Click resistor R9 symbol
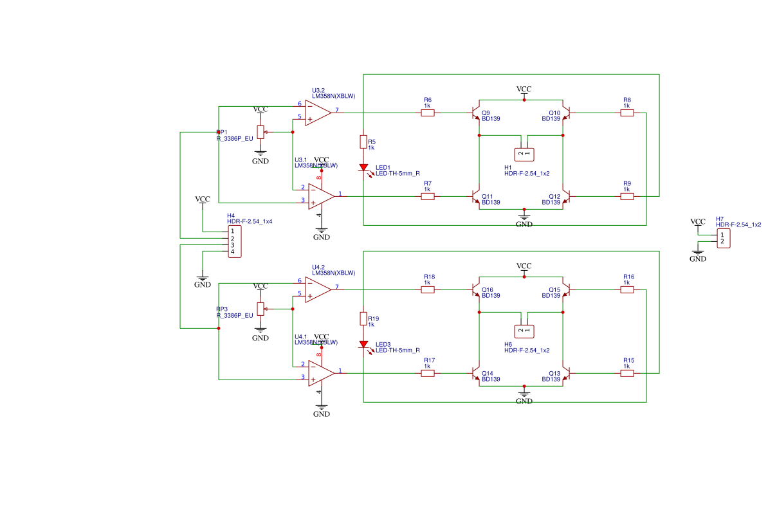The height and width of the screenshot is (532, 768). (627, 196)
